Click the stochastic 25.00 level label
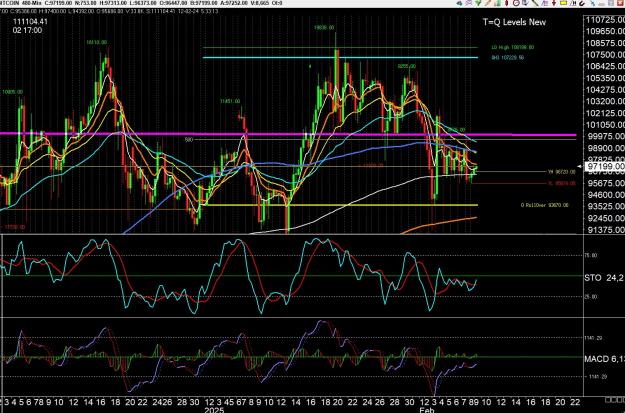Image resolution: width=625 pixels, height=413 pixels. point(592,297)
